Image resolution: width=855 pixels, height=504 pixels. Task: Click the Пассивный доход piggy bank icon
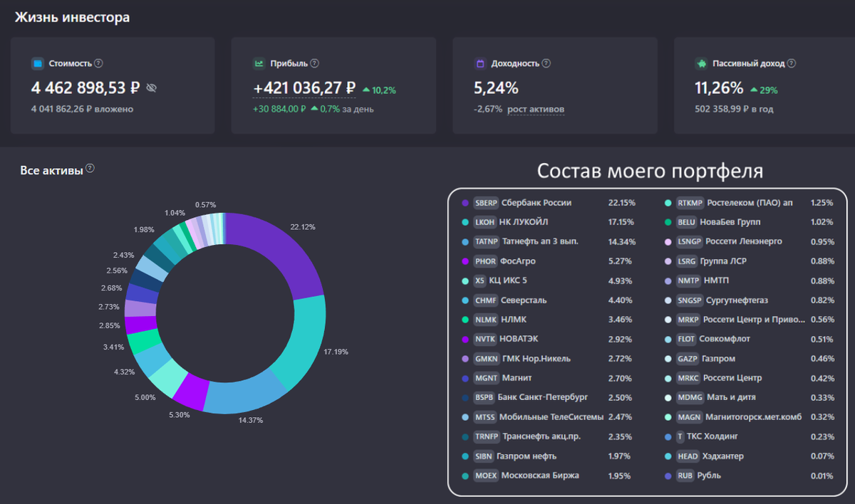[x=701, y=63]
